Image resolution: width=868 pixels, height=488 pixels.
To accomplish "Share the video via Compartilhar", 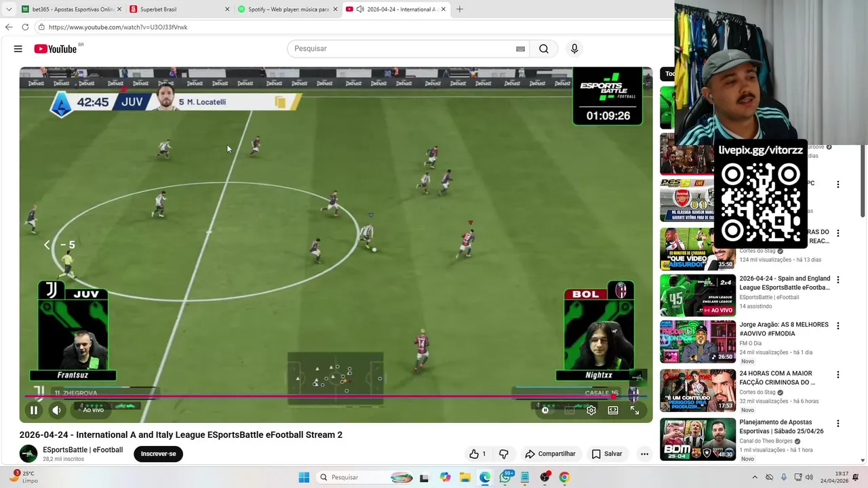I will 550,454.
